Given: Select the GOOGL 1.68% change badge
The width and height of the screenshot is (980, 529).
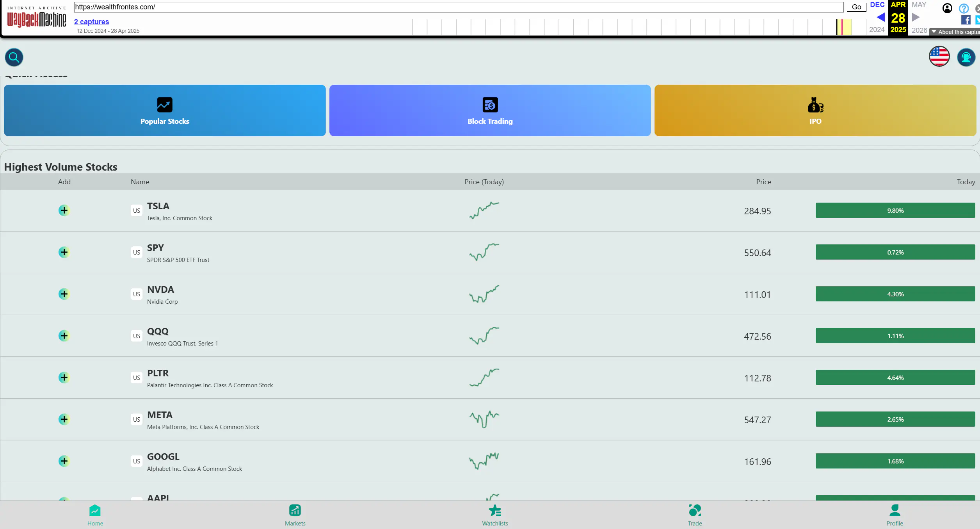Looking at the screenshot, I should click(895, 461).
